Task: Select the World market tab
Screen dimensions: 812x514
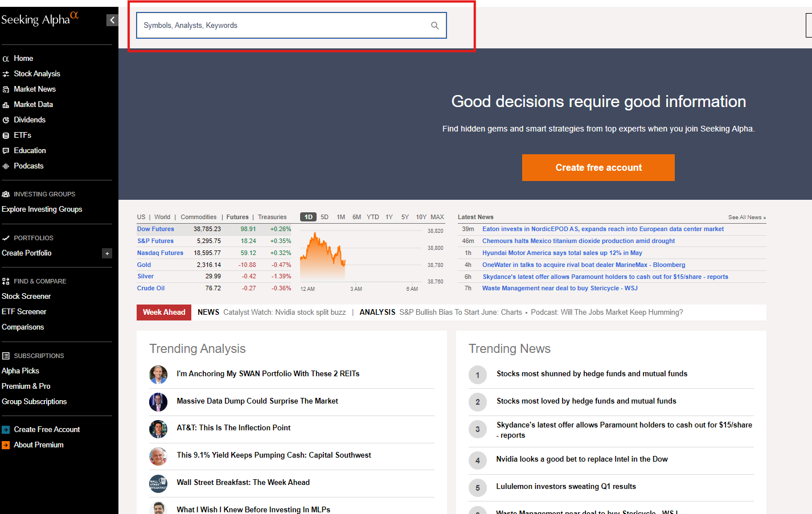Action: 162,217
